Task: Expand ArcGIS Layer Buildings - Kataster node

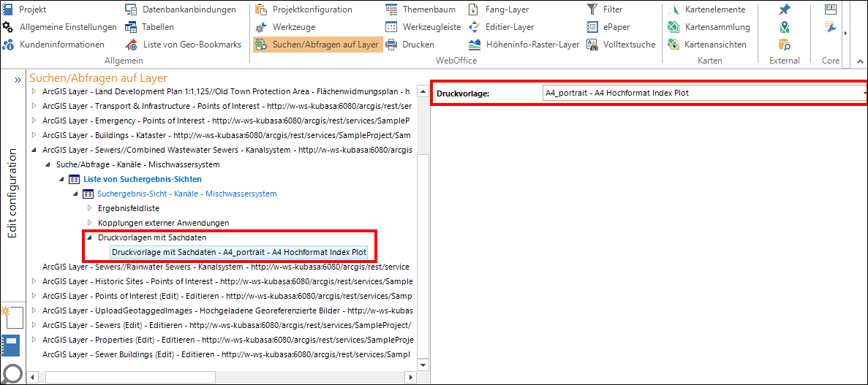Action: 34,135
